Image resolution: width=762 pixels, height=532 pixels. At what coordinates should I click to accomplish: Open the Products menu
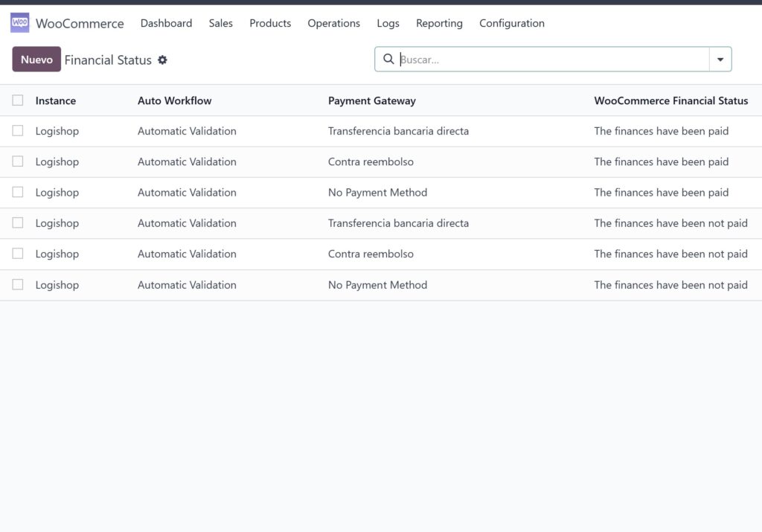point(269,23)
